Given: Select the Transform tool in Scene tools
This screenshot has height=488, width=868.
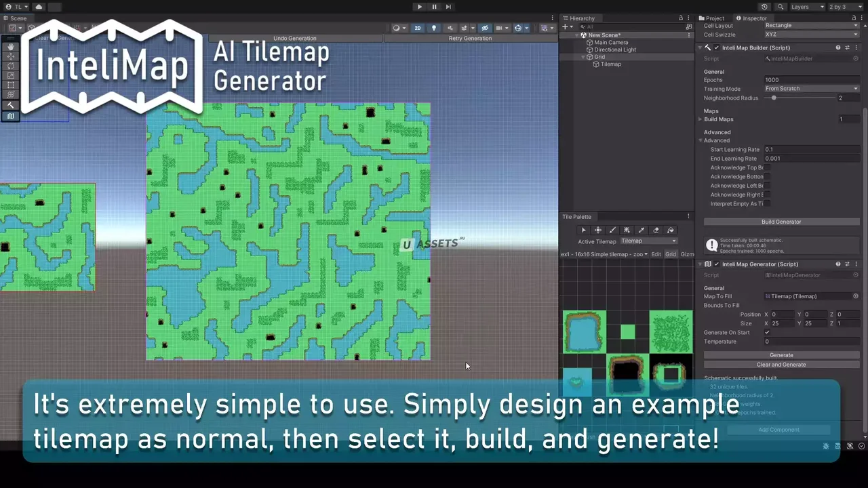Looking at the screenshot, I should click(x=10, y=95).
